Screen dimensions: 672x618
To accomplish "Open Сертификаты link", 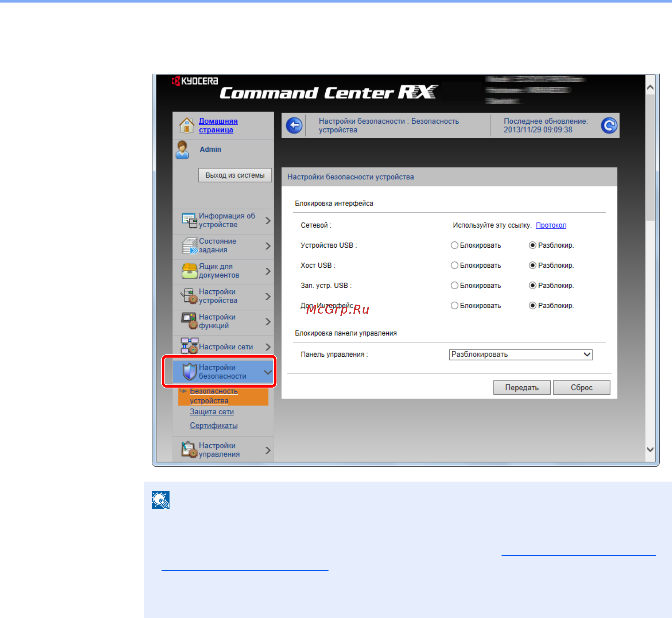I will pyautogui.click(x=213, y=425).
